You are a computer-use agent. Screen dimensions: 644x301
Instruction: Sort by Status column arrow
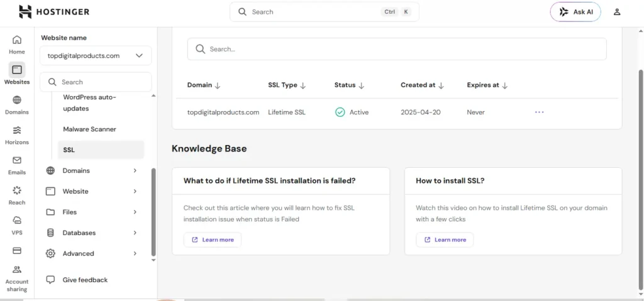pos(362,85)
